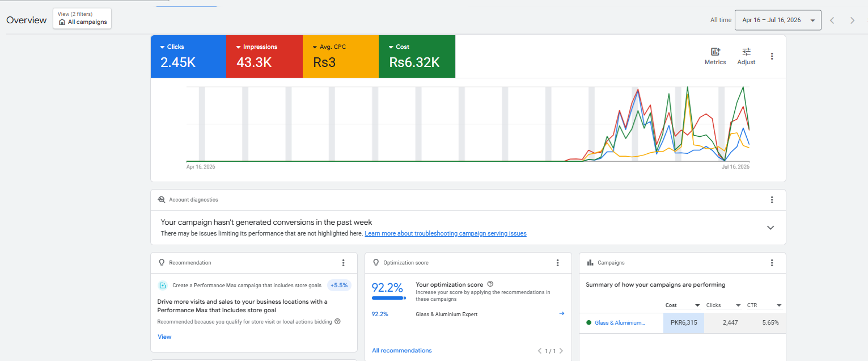The width and height of the screenshot is (868, 361).
Task: Click the 2,447 clicks cell
Action: (x=725, y=322)
